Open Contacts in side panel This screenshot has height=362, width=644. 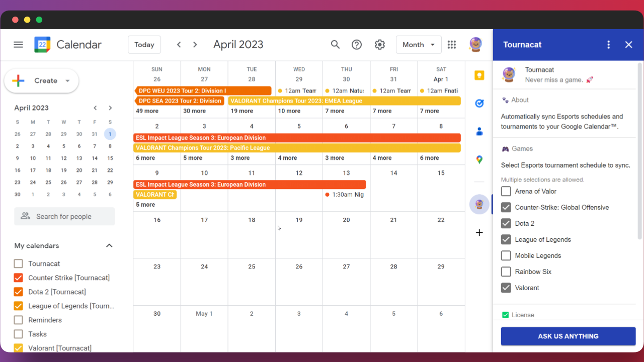(x=479, y=132)
